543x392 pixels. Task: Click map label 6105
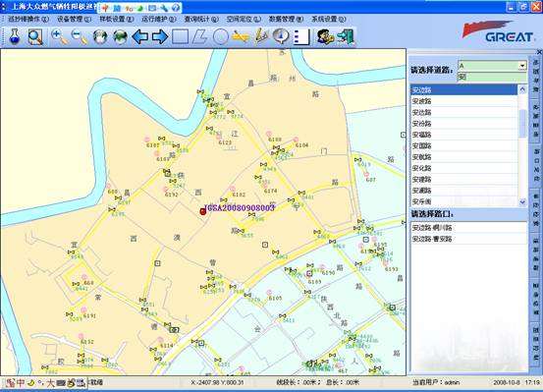click(x=275, y=298)
